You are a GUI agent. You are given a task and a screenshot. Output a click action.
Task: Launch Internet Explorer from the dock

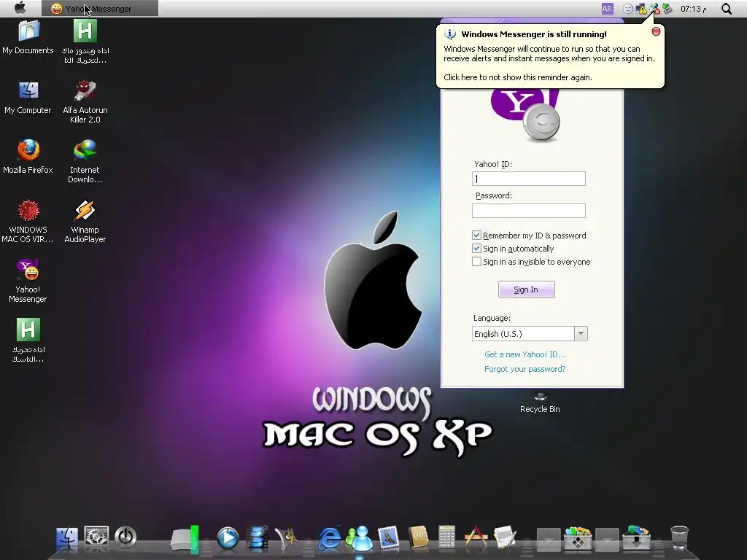click(330, 538)
